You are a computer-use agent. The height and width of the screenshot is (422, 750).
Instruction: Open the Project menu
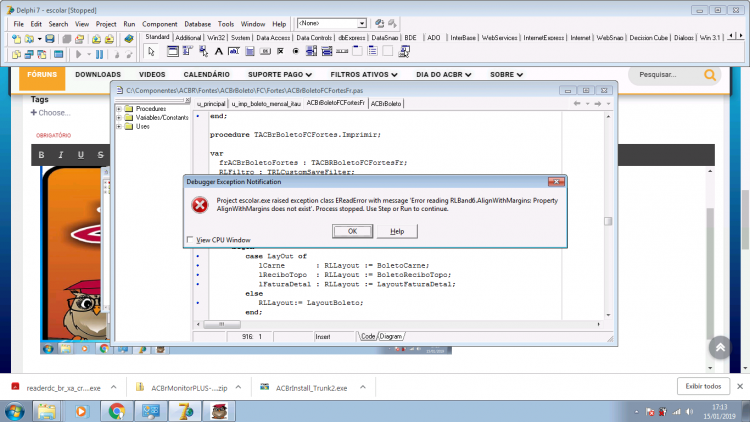tap(106, 24)
